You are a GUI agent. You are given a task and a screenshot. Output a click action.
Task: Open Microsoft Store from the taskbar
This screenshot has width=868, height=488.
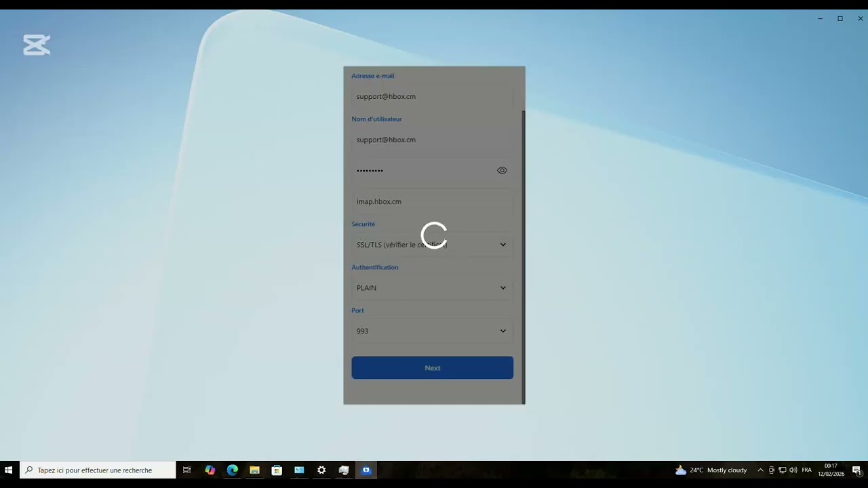coord(277,470)
